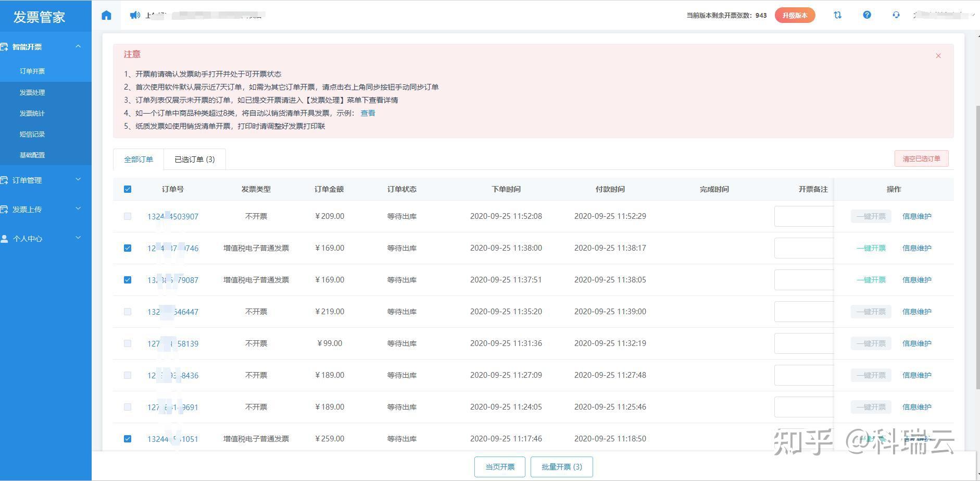Toggle the select-all orders checkbox

[128, 189]
